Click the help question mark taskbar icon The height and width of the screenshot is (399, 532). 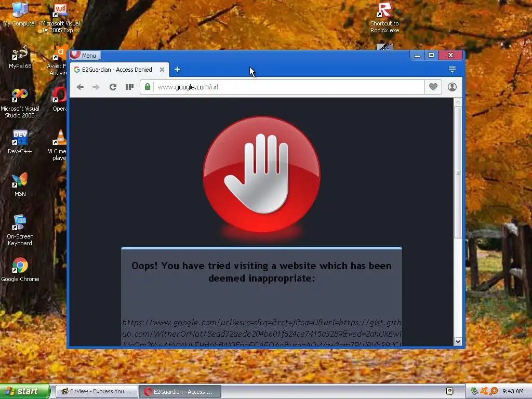point(449,391)
